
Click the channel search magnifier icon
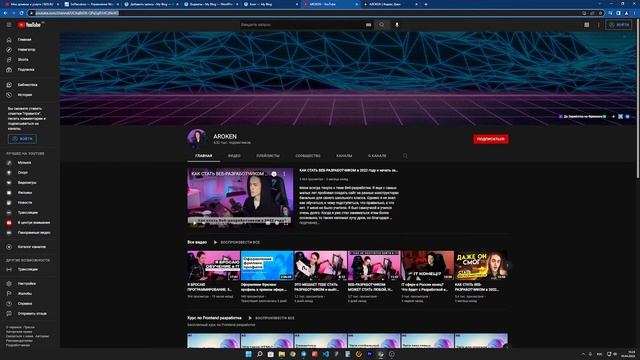coord(405,156)
